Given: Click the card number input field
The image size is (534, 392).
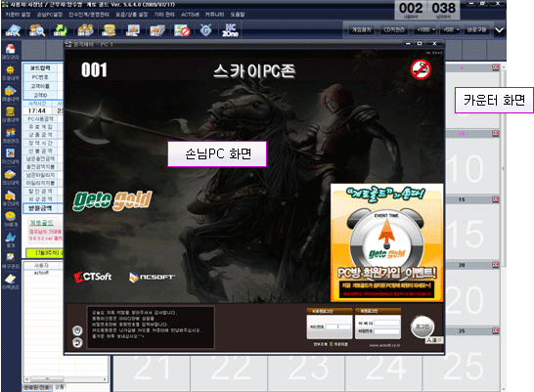Looking at the screenshot, I should pos(337,327).
